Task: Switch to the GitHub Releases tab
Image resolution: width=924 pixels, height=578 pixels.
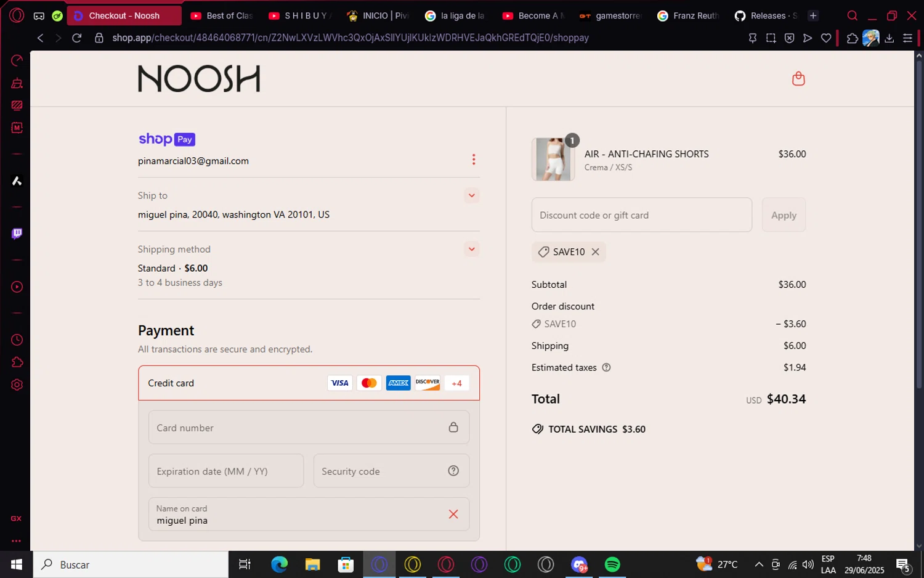Action: point(767,16)
